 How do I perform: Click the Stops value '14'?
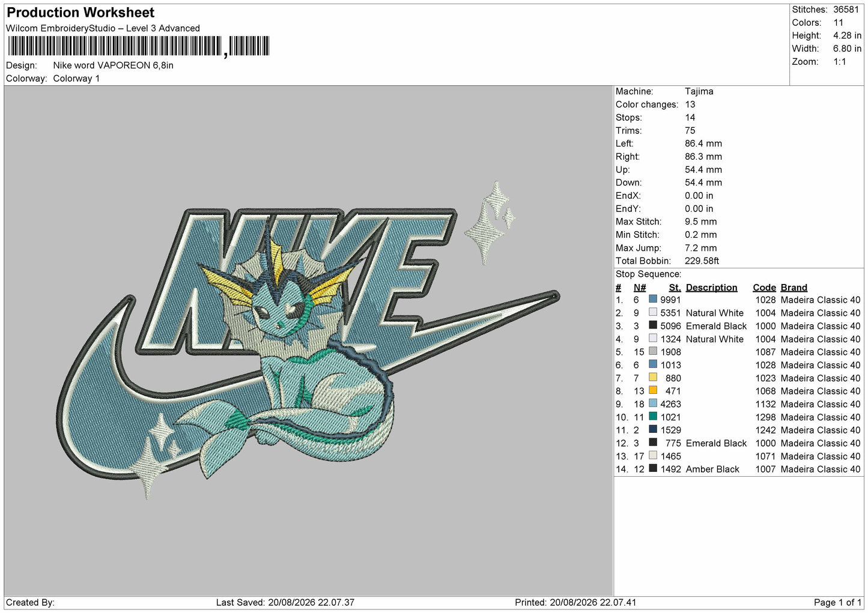click(x=690, y=118)
